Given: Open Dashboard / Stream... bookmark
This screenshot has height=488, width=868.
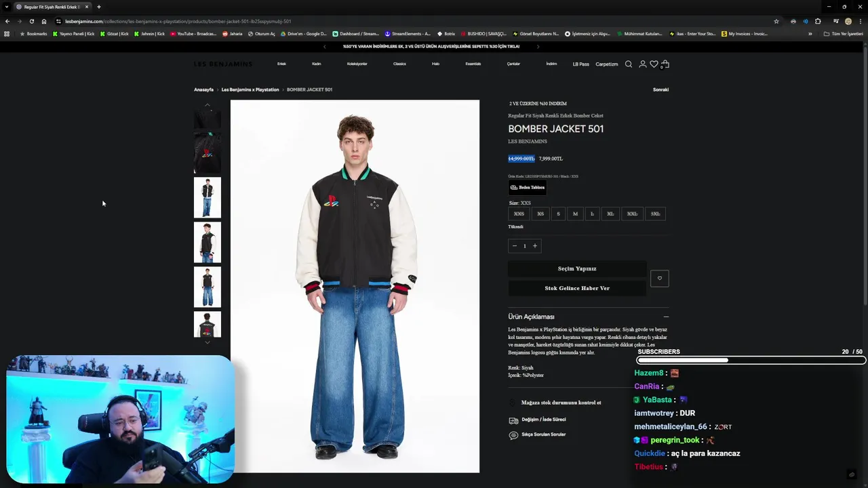Looking at the screenshot, I should tap(356, 34).
